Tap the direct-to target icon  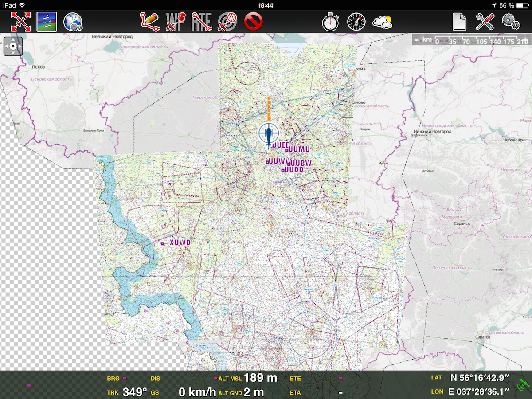pos(227,21)
